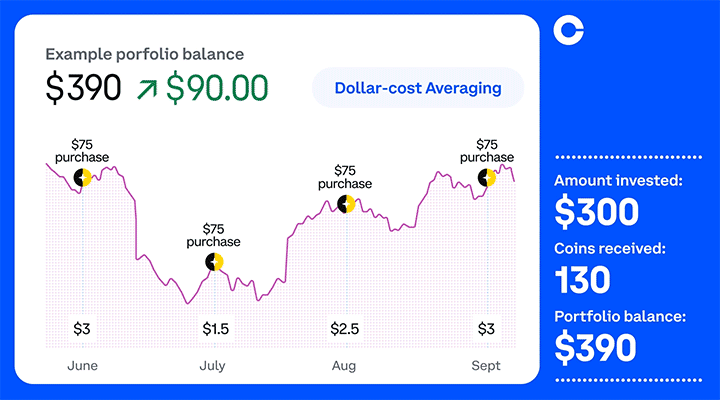Select the Sept purchase coin marker
This screenshot has height=400, width=720.
click(487, 178)
